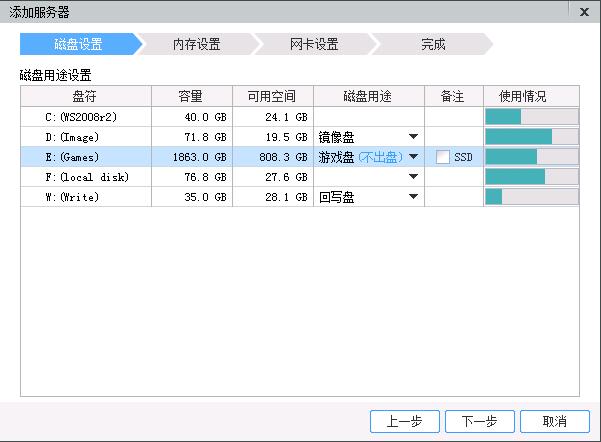This screenshot has width=601, height=442.
Task: Close the 添加服务器 dialog
Action: (584, 12)
